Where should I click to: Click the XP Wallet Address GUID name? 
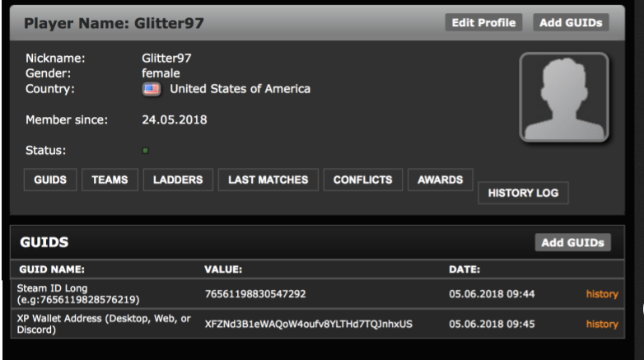104,324
